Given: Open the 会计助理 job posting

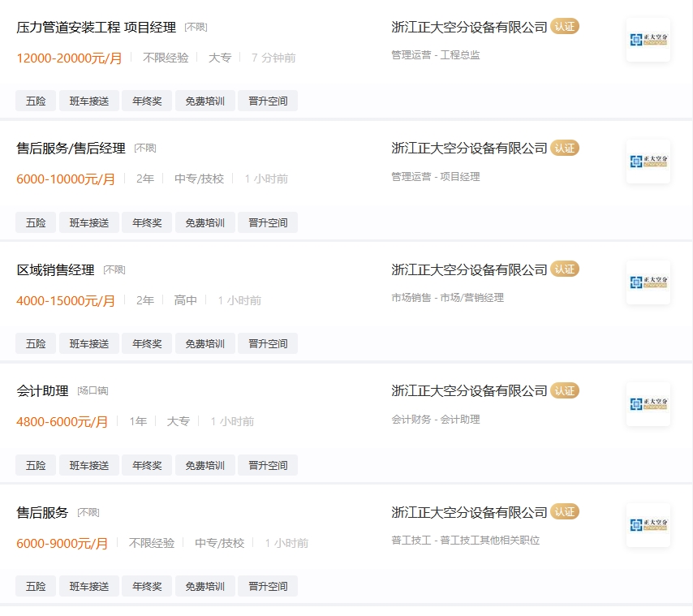Looking at the screenshot, I should [x=43, y=391].
